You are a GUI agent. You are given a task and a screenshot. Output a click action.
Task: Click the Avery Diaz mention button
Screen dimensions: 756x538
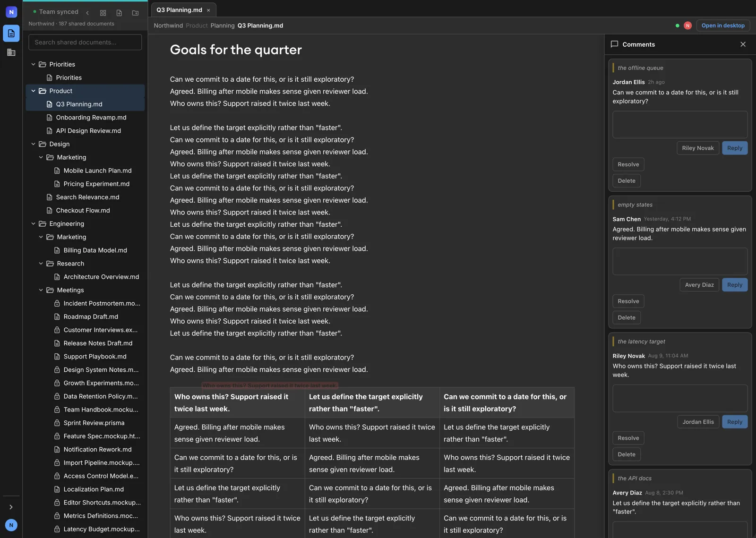point(699,285)
